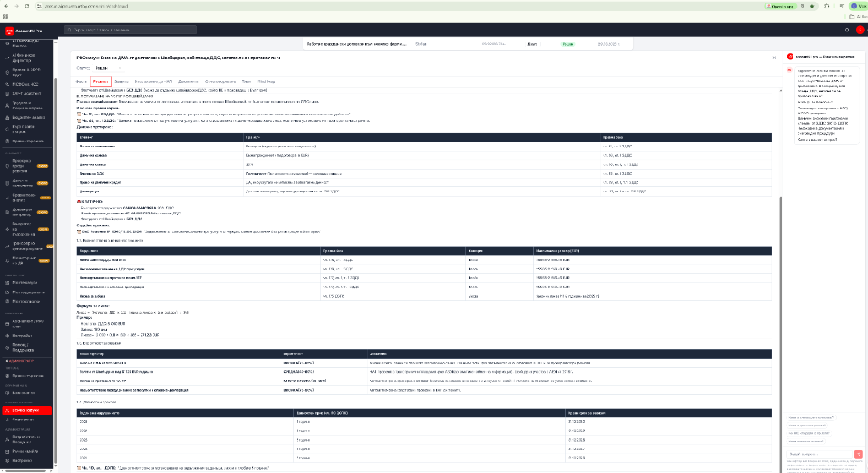The height and width of the screenshot is (473, 868).
Task: Click the browser zoom magnifier icon
Action: pyautogui.click(x=803, y=6)
